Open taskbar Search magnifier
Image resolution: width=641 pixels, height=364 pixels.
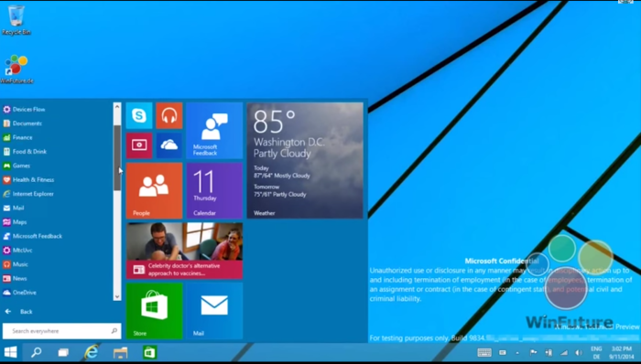click(37, 352)
